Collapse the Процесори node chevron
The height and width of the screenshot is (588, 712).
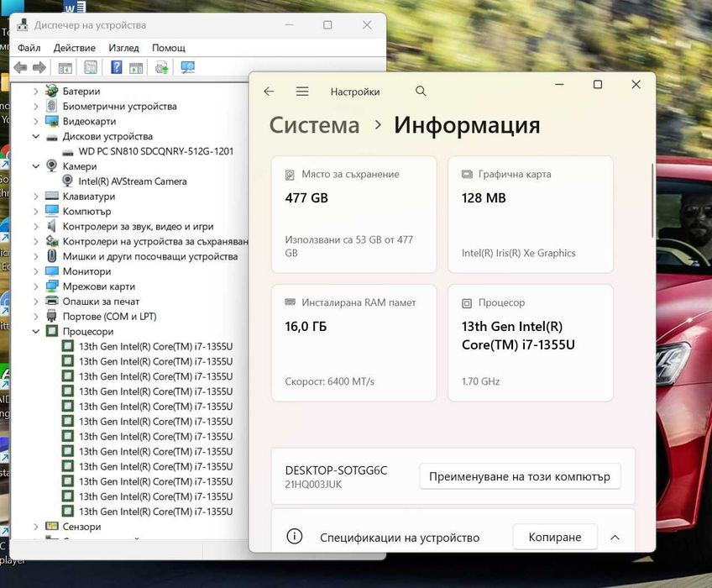36,331
